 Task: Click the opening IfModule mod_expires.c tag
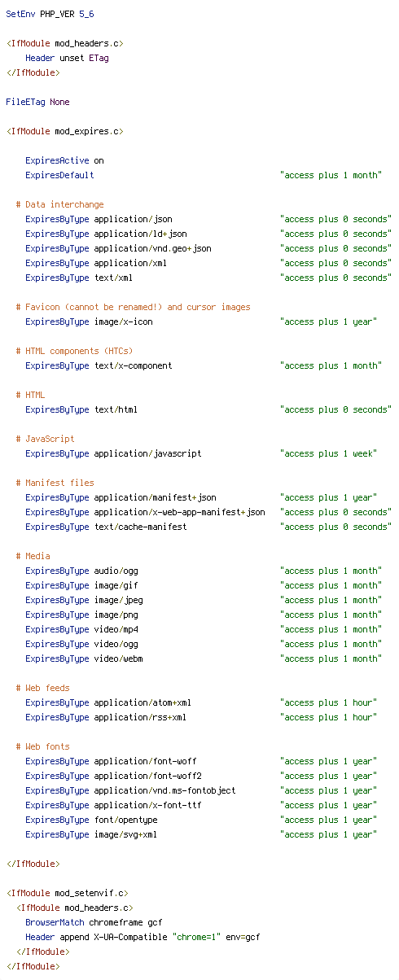pyautogui.click(x=64, y=132)
